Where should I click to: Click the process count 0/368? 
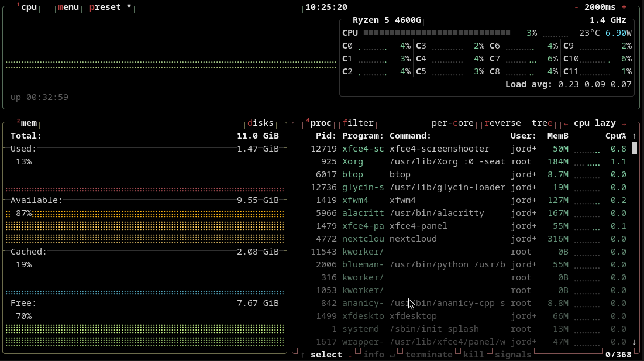click(x=618, y=355)
